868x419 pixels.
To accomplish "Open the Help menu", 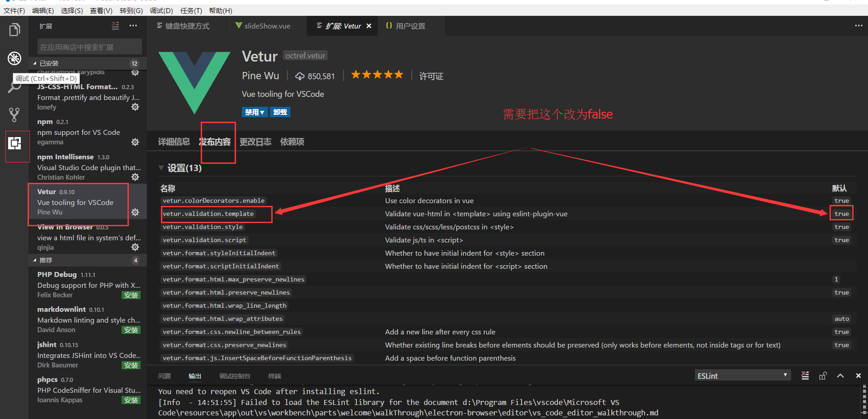I will 221,10.
